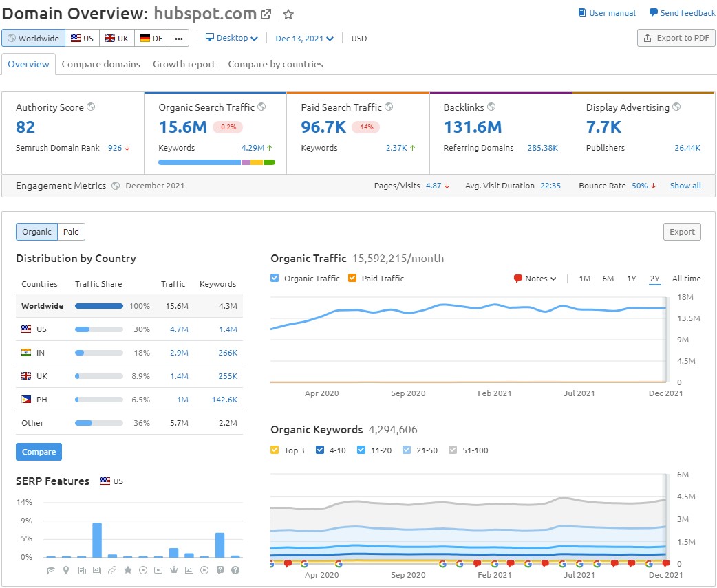Click the IN traffic share bar
The image size is (717, 588).
tap(99, 353)
